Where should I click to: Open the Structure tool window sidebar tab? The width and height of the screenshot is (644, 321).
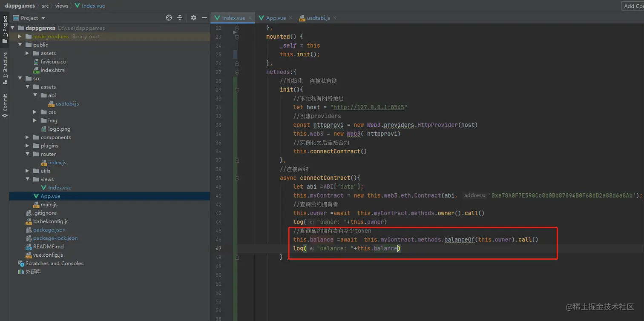(5, 68)
